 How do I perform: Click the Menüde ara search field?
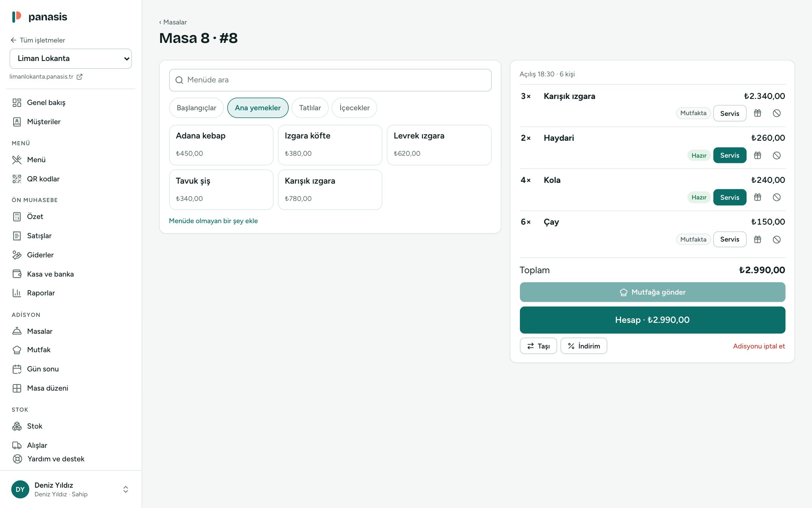click(330, 80)
